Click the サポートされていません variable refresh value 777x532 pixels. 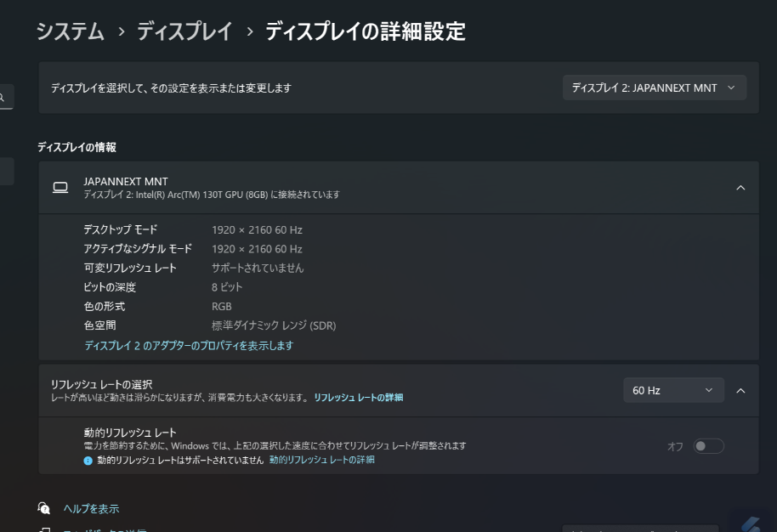[x=258, y=268]
